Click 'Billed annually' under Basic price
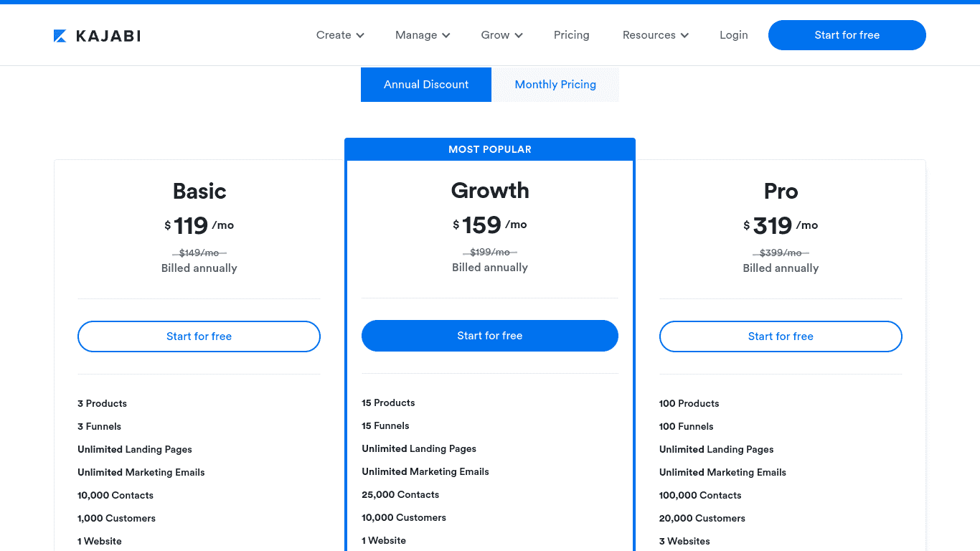The width and height of the screenshot is (980, 551). click(199, 268)
